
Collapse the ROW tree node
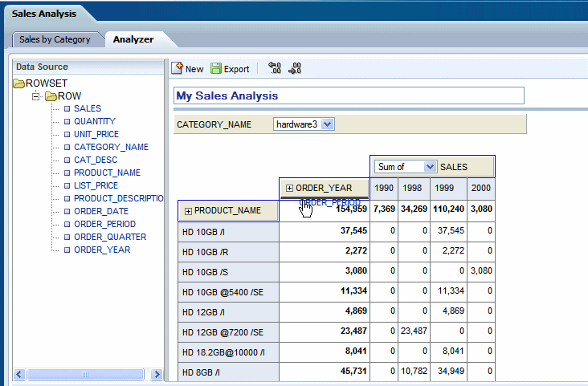[36, 96]
